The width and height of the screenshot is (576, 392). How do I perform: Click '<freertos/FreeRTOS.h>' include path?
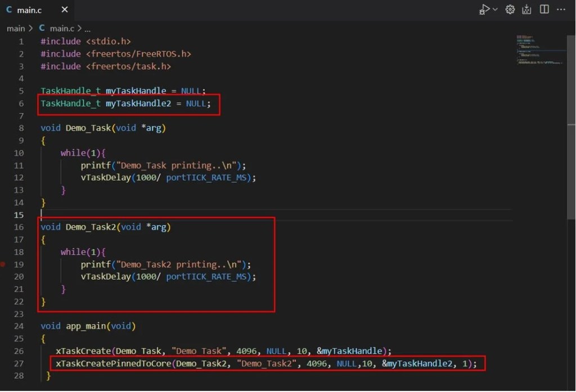(138, 54)
